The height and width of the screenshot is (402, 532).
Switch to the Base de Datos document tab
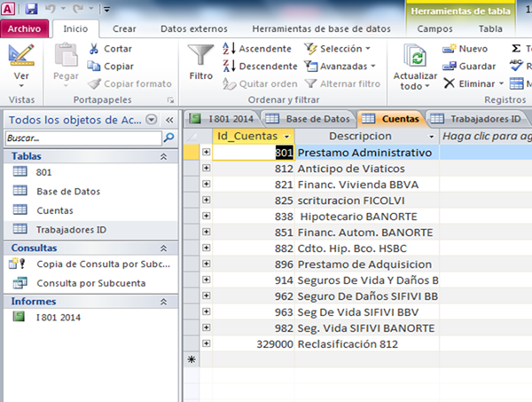[x=307, y=118]
